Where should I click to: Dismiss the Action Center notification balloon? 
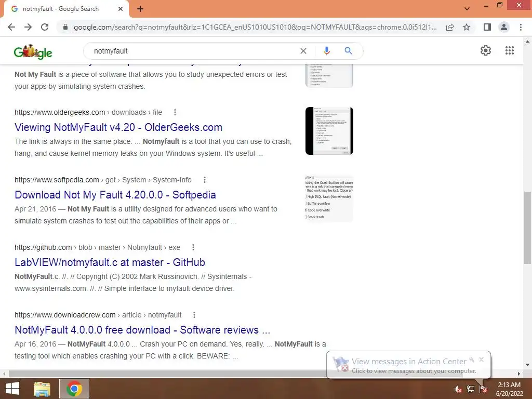tap(481, 360)
